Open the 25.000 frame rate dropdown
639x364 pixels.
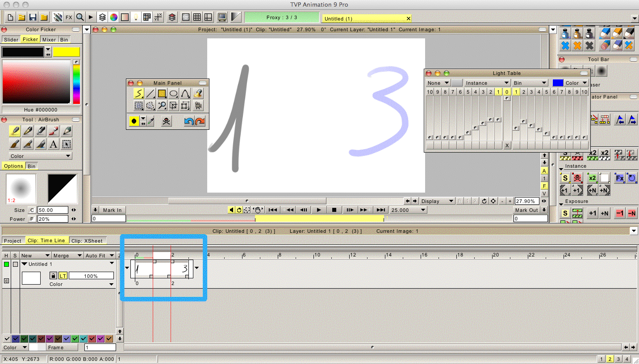pyautogui.click(x=408, y=210)
